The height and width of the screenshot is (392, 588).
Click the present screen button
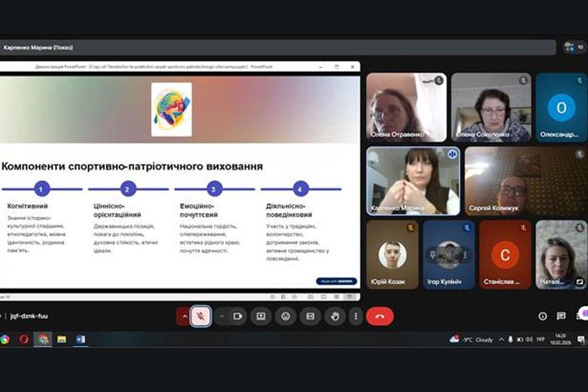tap(261, 316)
